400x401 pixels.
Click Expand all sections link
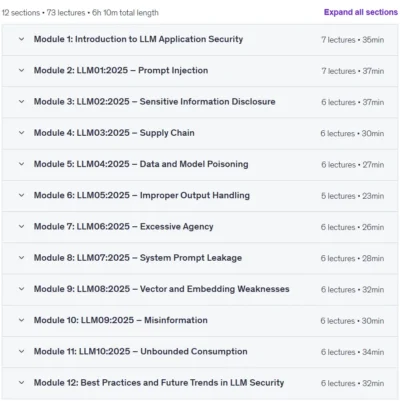pos(361,12)
